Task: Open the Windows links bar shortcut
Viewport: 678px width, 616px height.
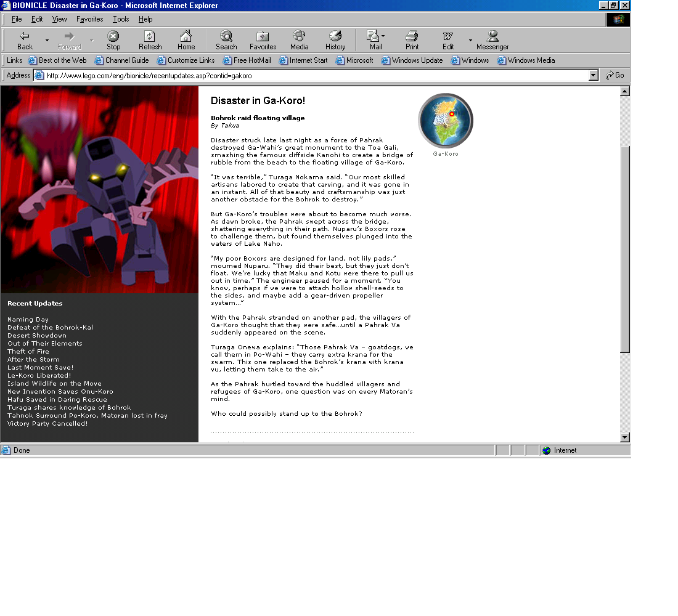Action: coord(470,60)
